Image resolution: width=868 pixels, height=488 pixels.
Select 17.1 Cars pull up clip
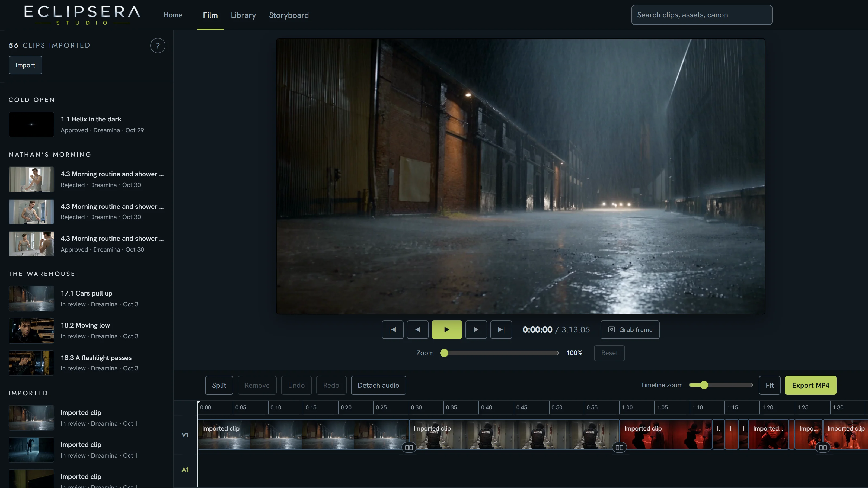click(x=87, y=298)
